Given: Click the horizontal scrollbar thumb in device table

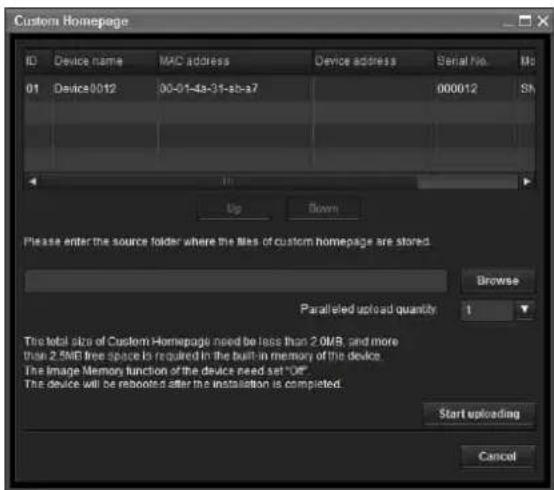Looking at the screenshot, I should click(229, 182).
